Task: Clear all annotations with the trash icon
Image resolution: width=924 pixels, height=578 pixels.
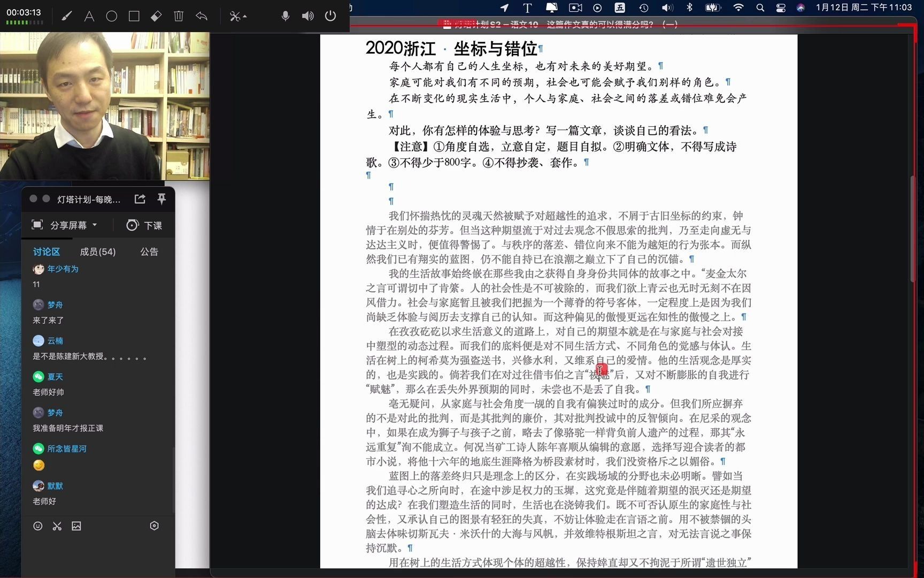Action: click(179, 16)
